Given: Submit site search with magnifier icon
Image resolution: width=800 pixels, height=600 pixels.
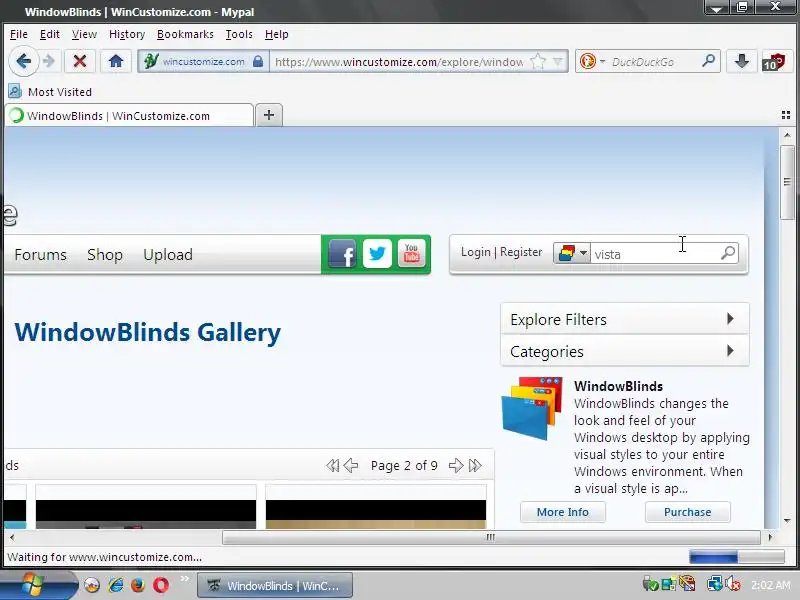Looking at the screenshot, I should 729,253.
